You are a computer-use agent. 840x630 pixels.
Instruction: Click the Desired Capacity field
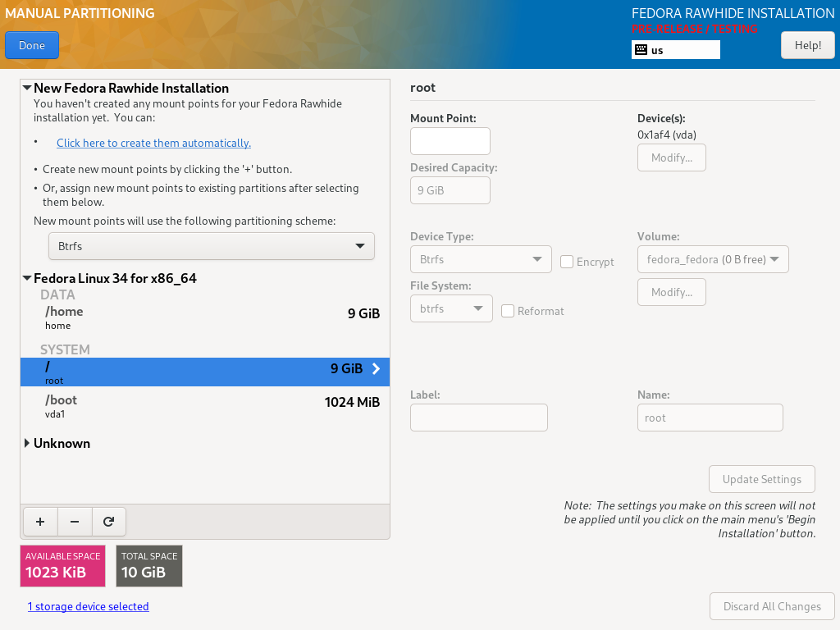[x=450, y=190]
